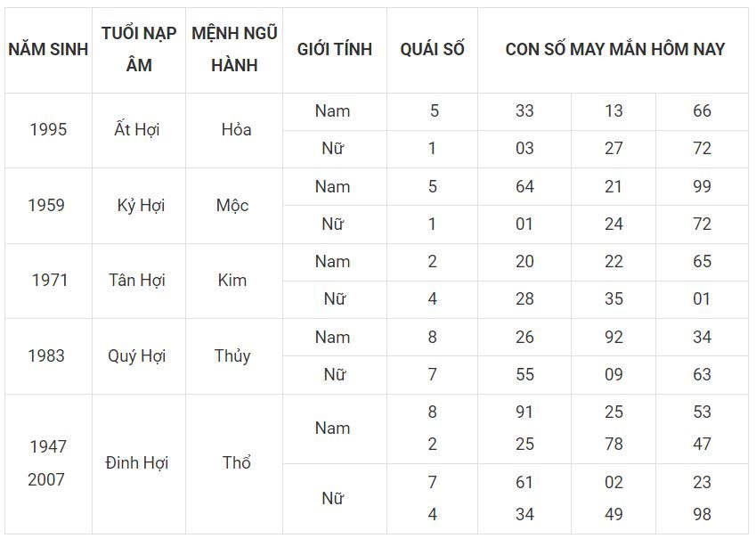Image resolution: width=756 pixels, height=547 pixels.
Task: Select the Kỷ Hợi cell
Action: (x=139, y=206)
